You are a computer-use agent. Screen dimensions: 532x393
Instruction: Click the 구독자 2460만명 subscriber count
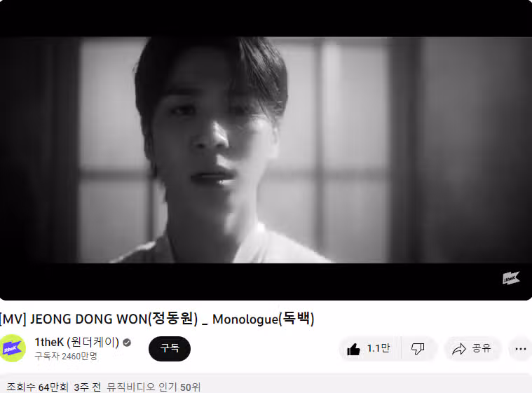point(66,356)
